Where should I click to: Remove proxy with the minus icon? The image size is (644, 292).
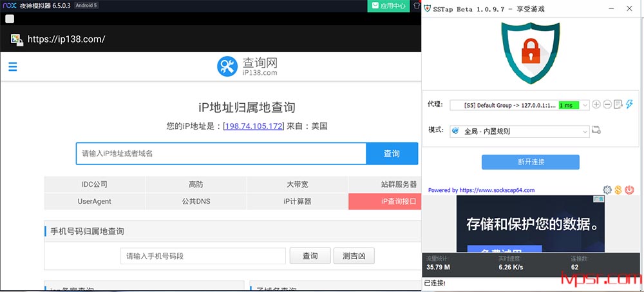[607, 104]
